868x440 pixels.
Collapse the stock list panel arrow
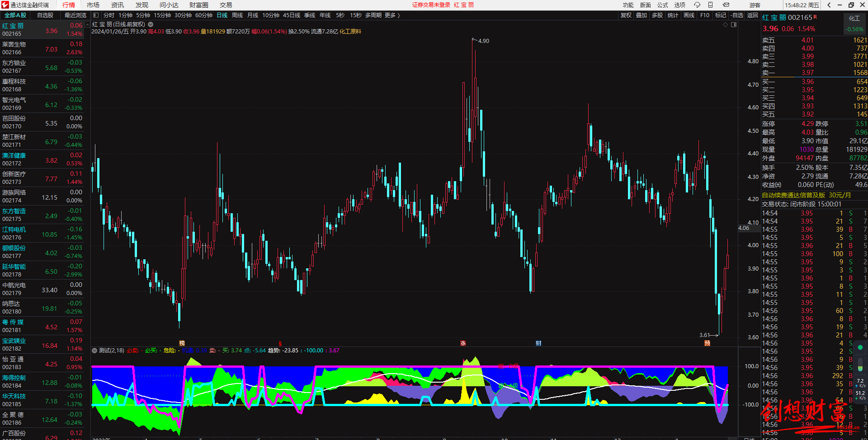click(88, 24)
